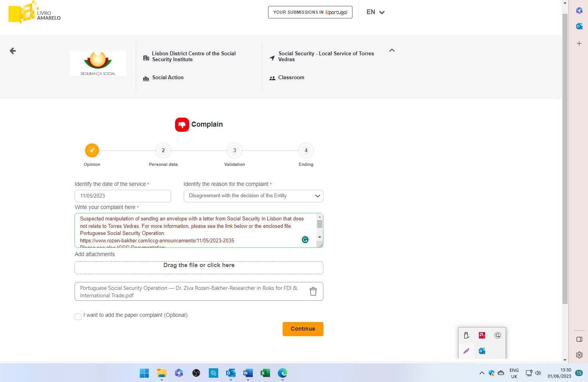This screenshot has height=382, width=588.
Task: Go back using the left arrow
Action: pyautogui.click(x=13, y=51)
